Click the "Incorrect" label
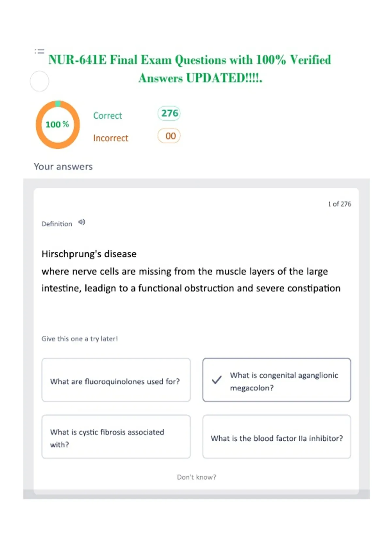Viewport: 392px width, 556px height. 111,138
